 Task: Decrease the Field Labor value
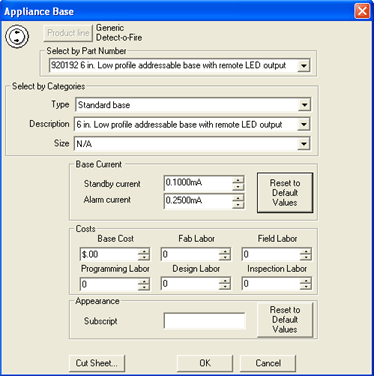[x=305, y=258]
